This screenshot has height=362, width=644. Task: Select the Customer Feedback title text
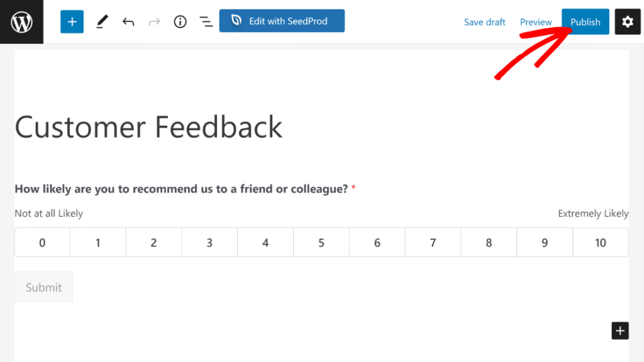point(149,127)
